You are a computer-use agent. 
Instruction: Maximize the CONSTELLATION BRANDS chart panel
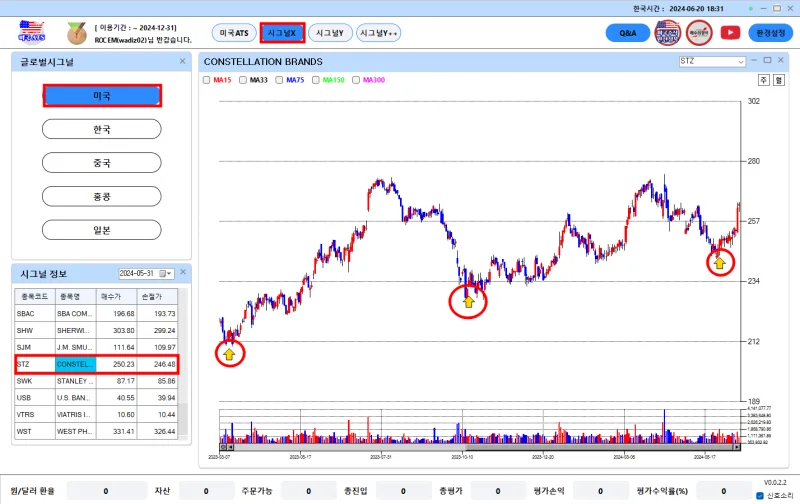[x=767, y=60]
